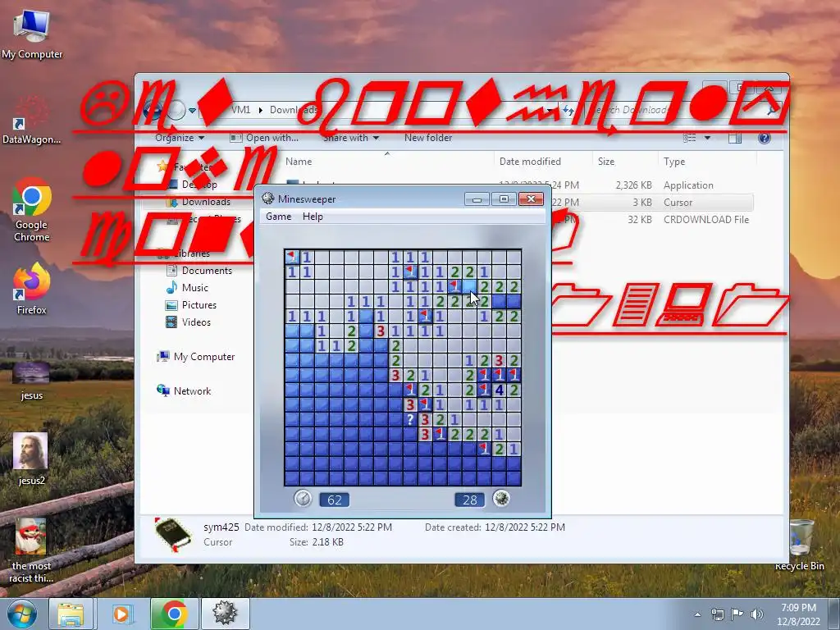The width and height of the screenshot is (840, 630).
Task: Click the Action Center flag icon
Action: pos(737,614)
